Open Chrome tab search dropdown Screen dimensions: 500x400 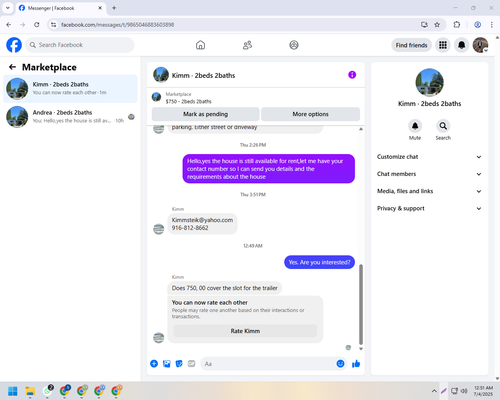8,8
